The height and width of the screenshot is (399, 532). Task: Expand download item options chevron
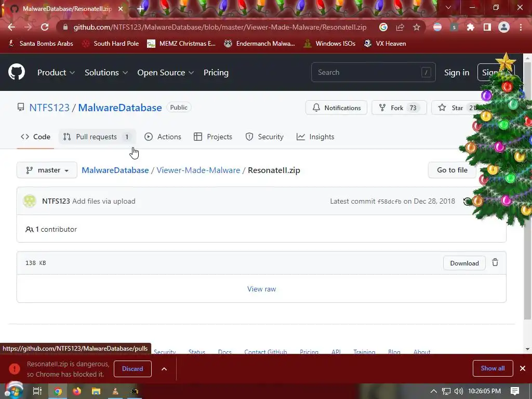tap(164, 369)
